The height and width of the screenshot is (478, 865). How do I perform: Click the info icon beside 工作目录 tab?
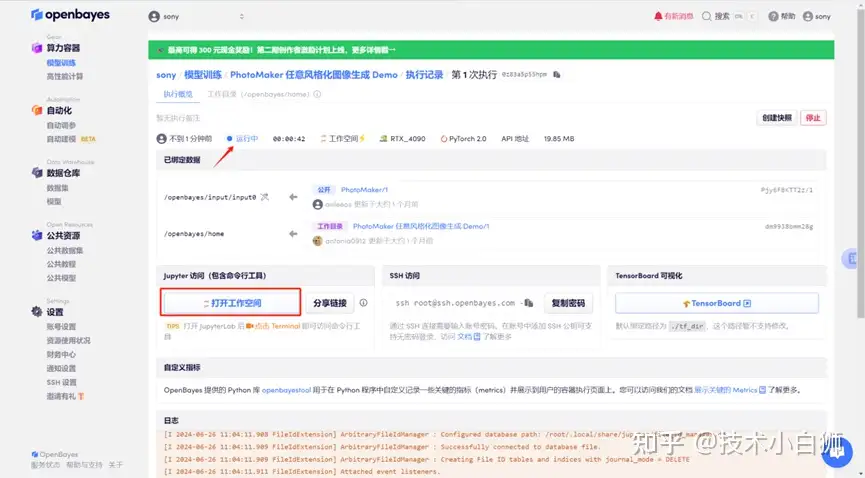click(317, 94)
